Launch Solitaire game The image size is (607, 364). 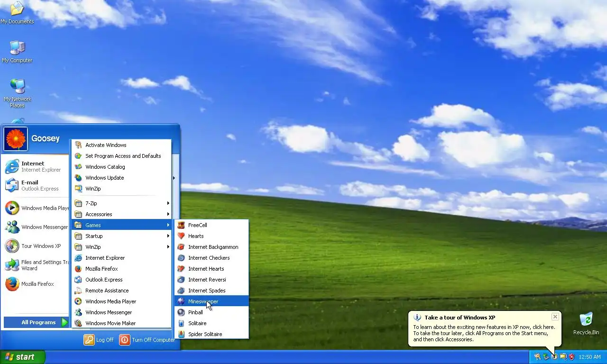pyautogui.click(x=212, y=323)
